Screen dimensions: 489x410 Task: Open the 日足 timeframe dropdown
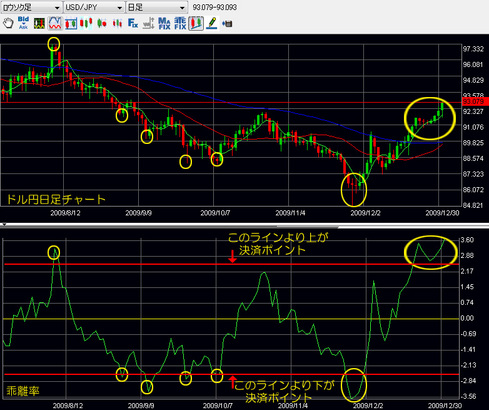tap(156, 7)
